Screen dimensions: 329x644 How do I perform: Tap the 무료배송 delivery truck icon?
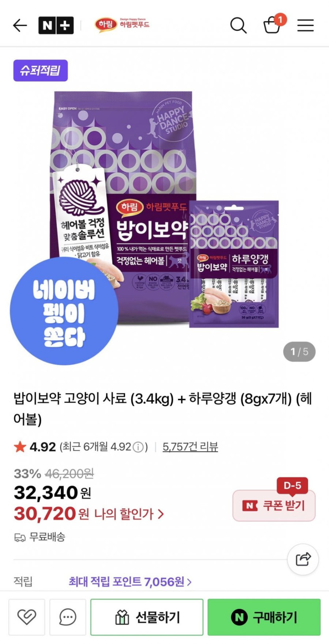click(20, 537)
